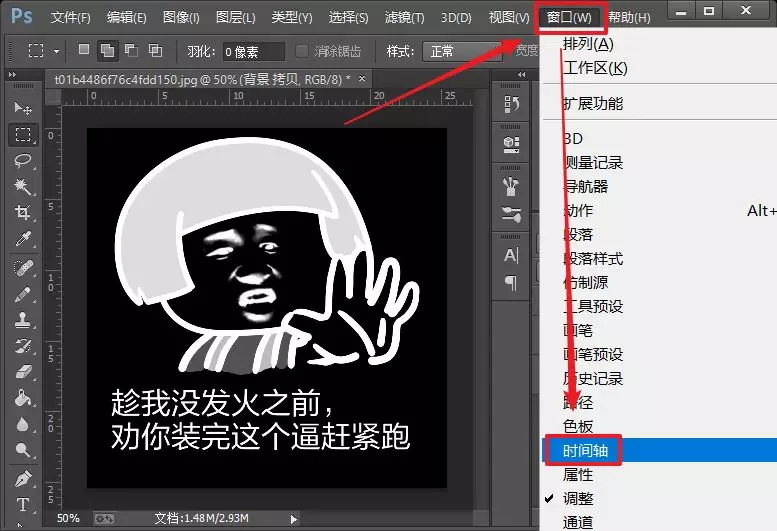This screenshot has width=777, height=531.
Task: Open the 图像(I) menu
Action: pyautogui.click(x=181, y=18)
